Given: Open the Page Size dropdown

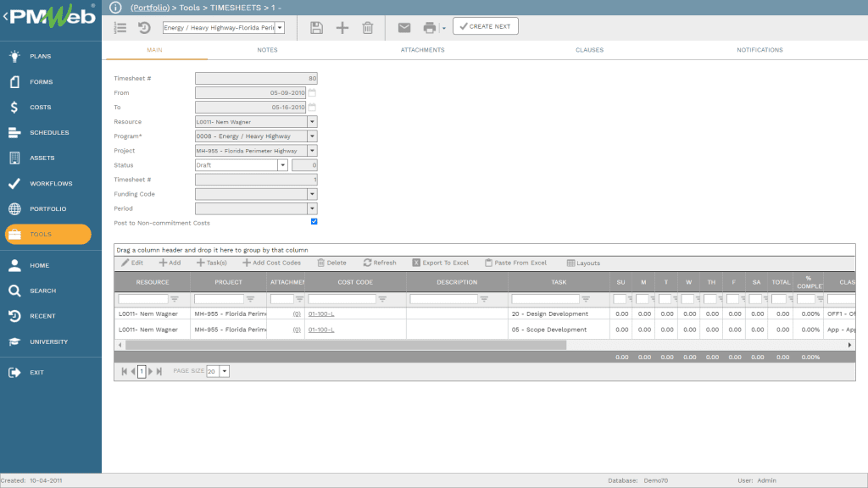Looking at the screenshot, I should 224,371.
